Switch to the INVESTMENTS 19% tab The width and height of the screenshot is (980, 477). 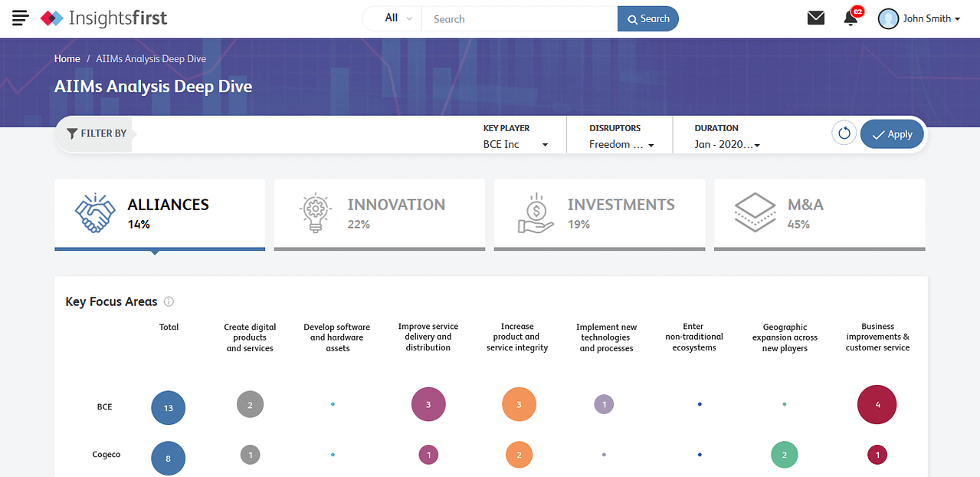tap(599, 215)
